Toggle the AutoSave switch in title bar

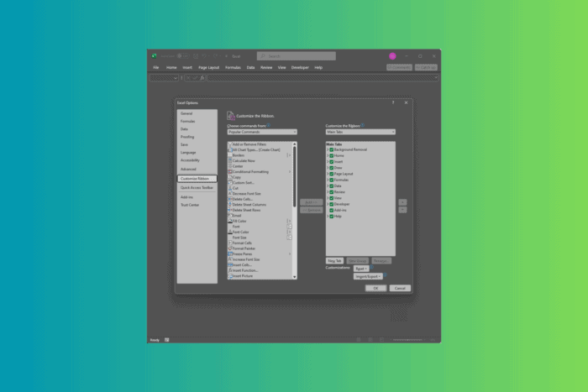(182, 56)
